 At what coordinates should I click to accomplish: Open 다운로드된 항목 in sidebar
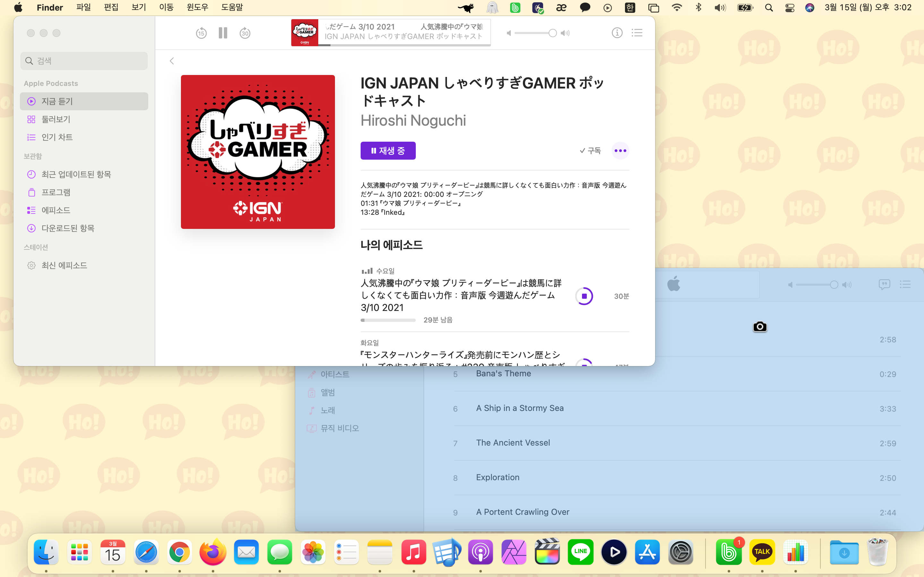click(68, 228)
